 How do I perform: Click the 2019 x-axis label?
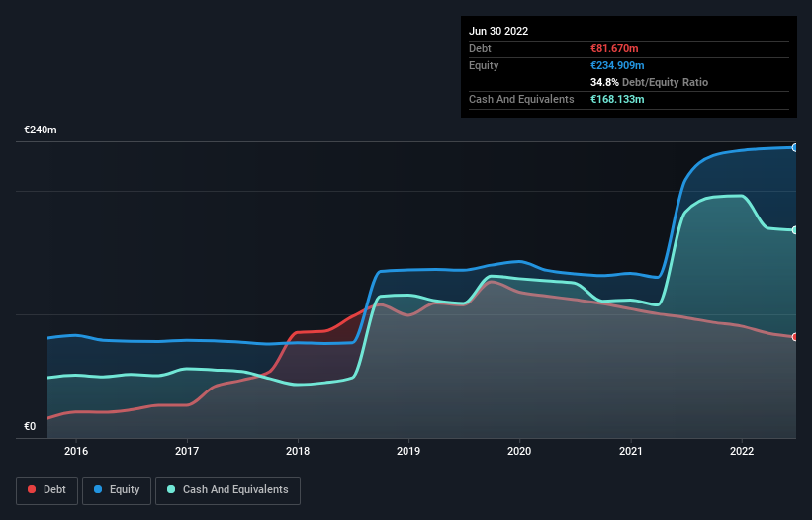tap(408, 451)
